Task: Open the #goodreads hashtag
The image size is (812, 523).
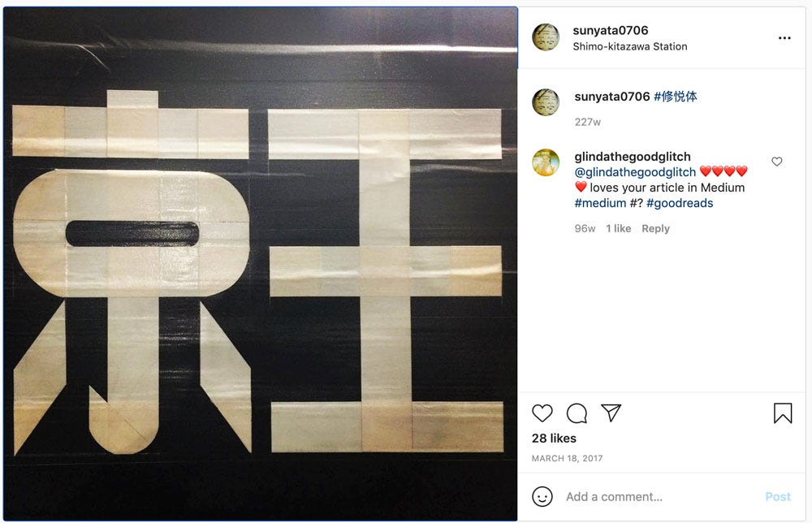Action: (680, 203)
